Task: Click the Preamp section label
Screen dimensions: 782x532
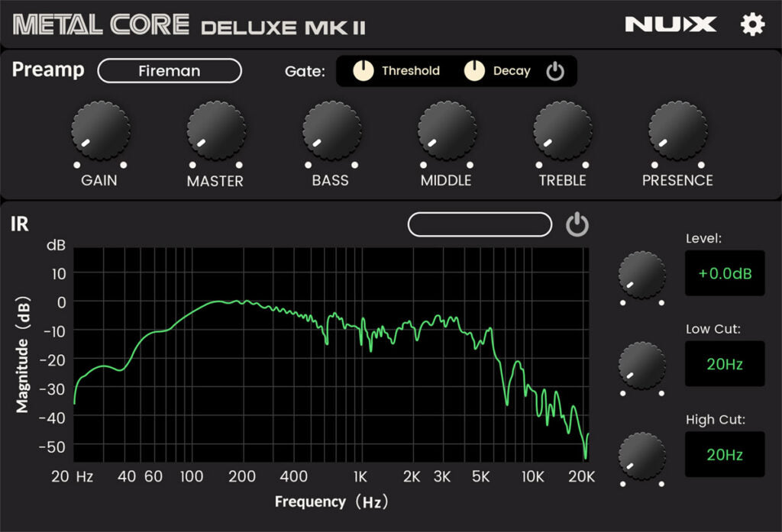Action: pyautogui.click(x=47, y=69)
